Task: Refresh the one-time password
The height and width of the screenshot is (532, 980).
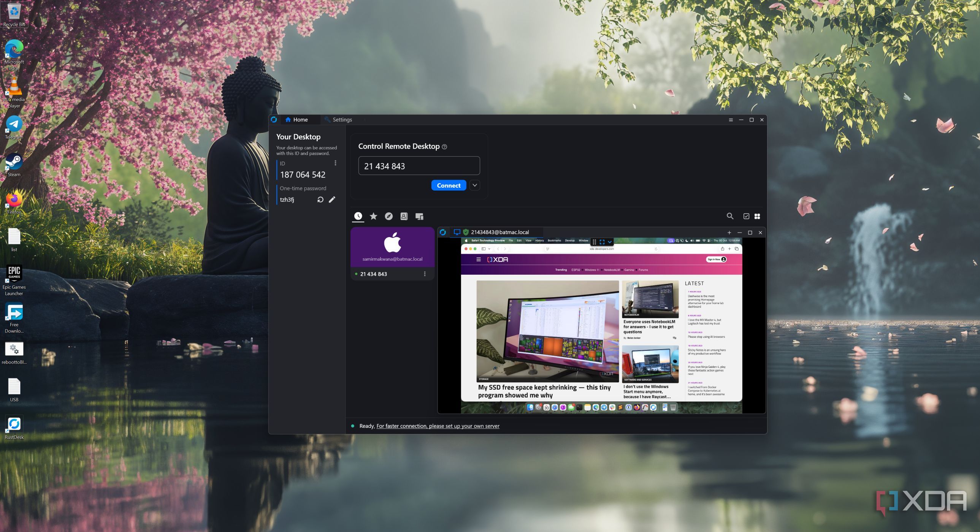Action: click(320, 199)
